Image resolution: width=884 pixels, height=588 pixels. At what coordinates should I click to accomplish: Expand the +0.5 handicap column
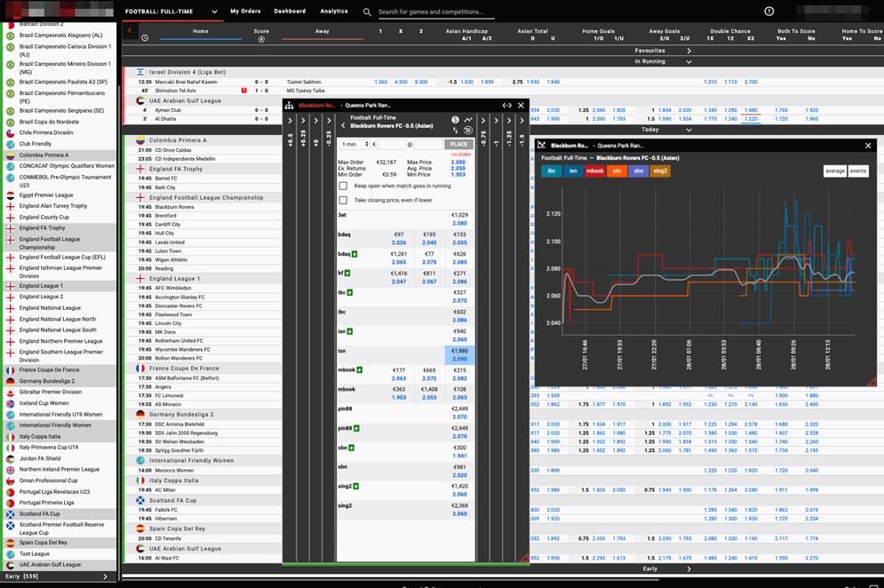pos(290,121)
